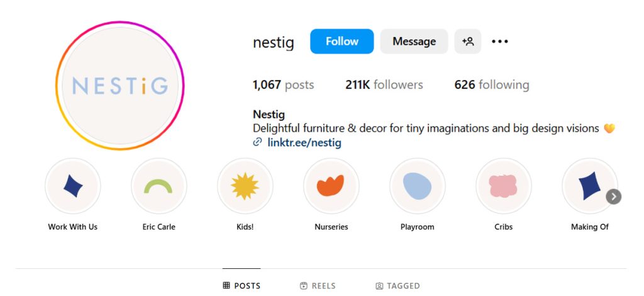Screen dimensions: 644x296
Task: Open the Making Of highlight icon
Action: pyautogui.click(x=589, y=186)
